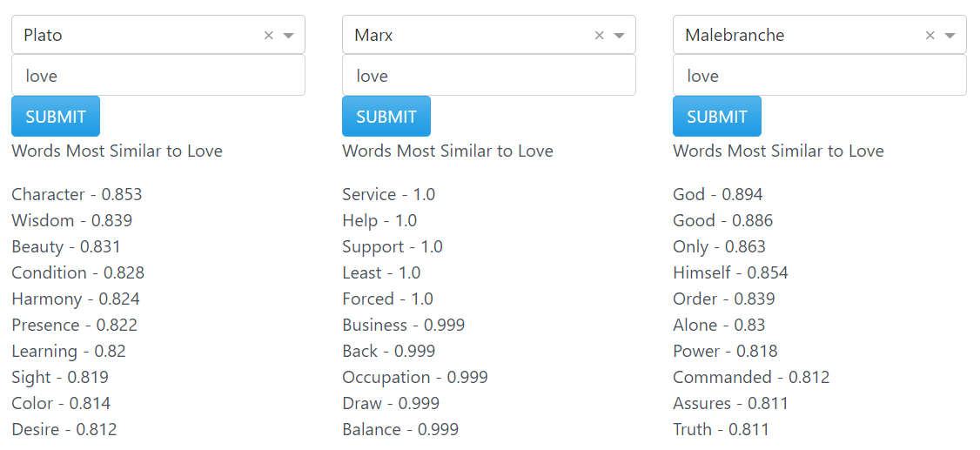Expand the Marx dropdown arrow
Image resolution: width=980 pixels, height=450 pixels.
point(620,36)
